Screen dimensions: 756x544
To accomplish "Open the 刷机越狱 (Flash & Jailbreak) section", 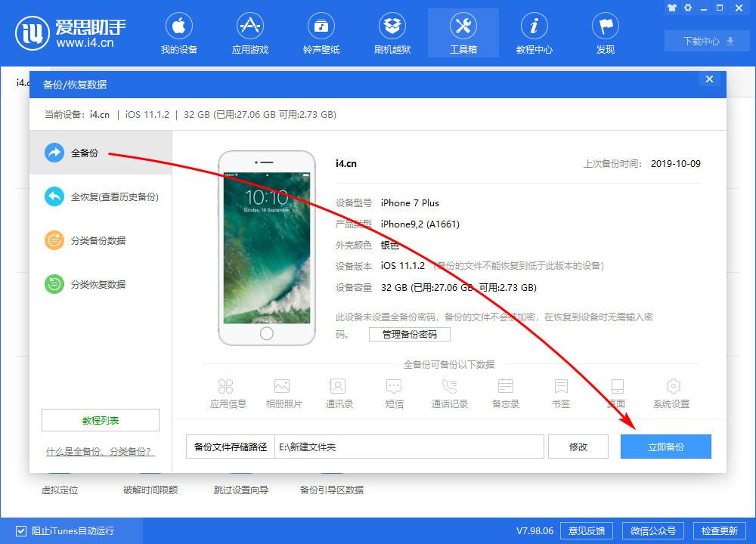I will [392, 32].
